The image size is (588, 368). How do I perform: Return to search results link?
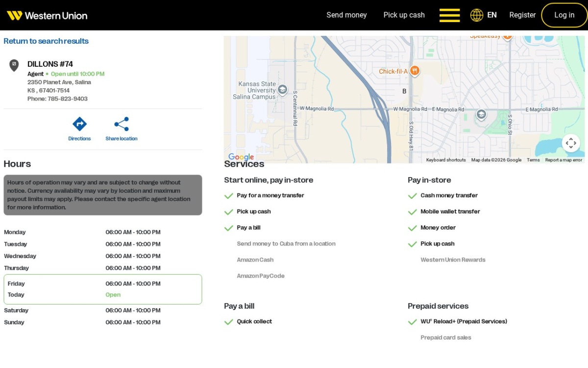pos(46,41)
